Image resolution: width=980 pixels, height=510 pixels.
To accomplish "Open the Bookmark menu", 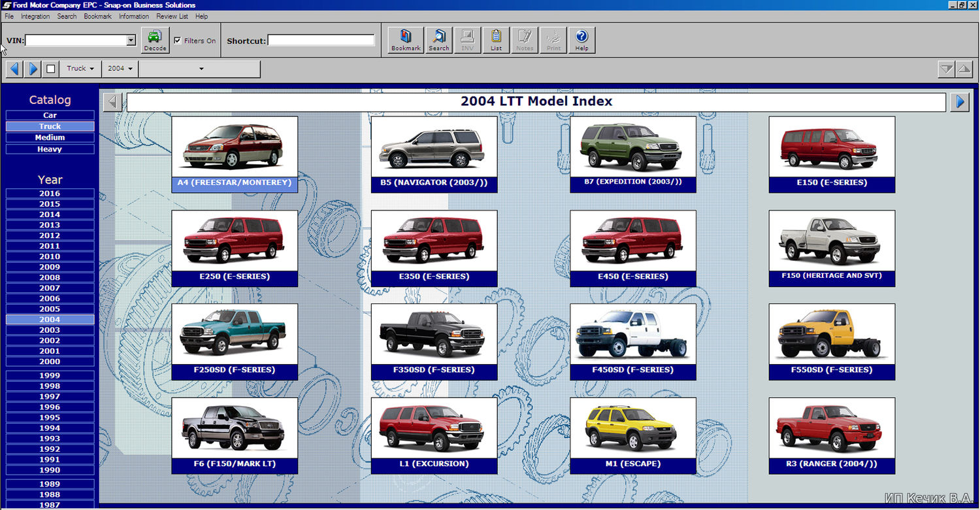I will [98, 16].
